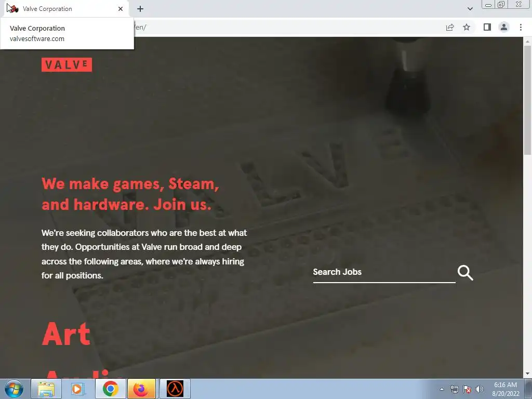Show hidden system tray icons
Viewport: 532px width, 399px height.
[442, 389]
